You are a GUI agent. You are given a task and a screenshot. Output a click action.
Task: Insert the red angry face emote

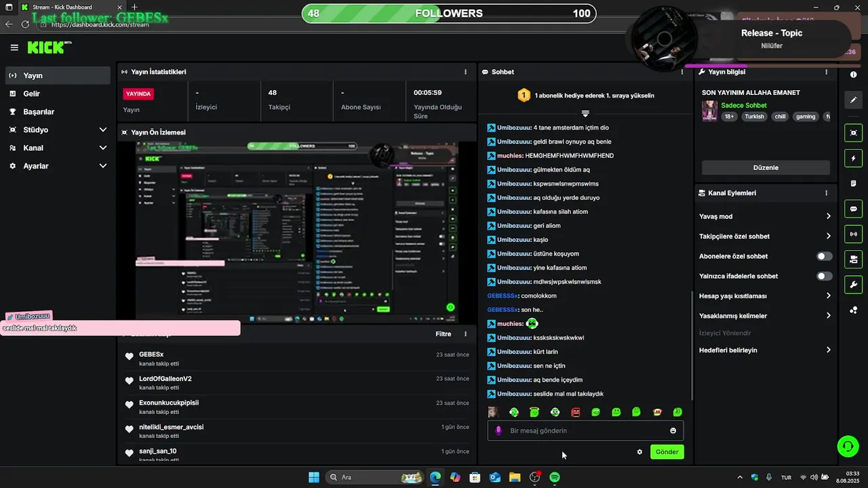point(576,412)
